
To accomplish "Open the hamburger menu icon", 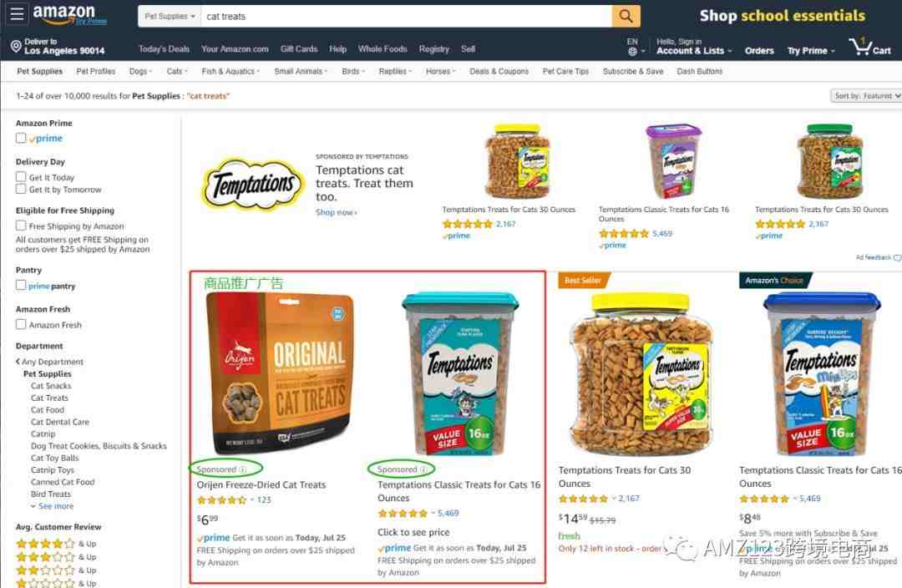I will point(17,14).
